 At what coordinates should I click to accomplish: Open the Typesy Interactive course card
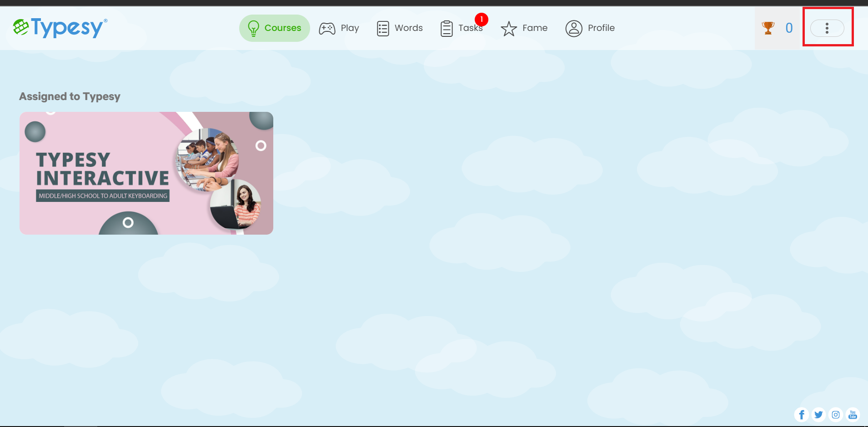click(146, 173)
